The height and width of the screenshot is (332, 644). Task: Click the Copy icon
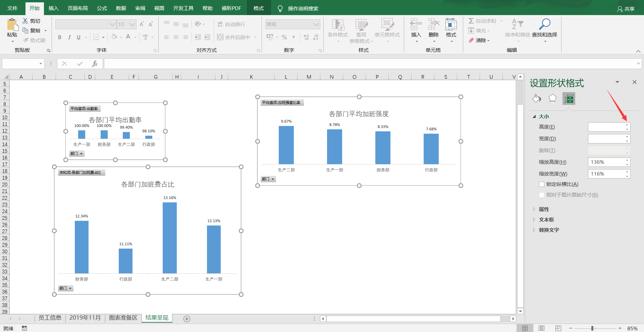[x=25, y=30]
